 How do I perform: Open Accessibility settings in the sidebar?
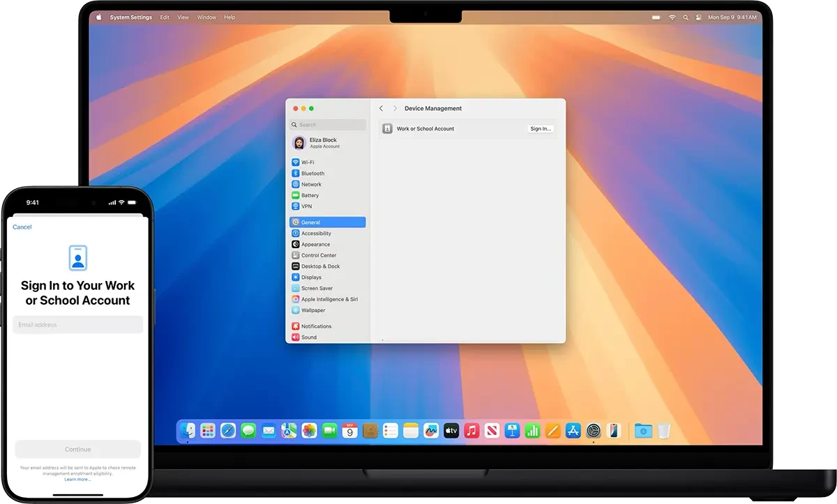tap(327, 234)
